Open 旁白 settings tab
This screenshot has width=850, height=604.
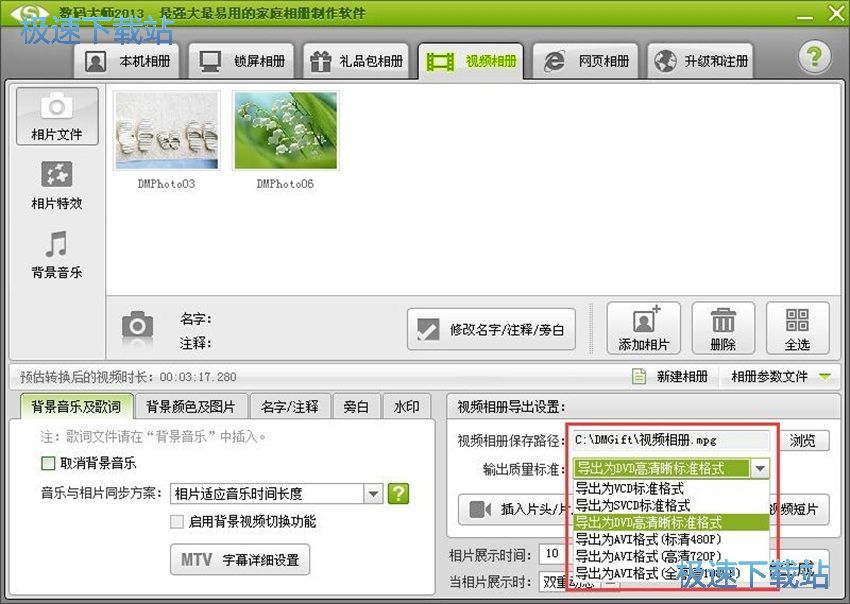click(356, 407)
